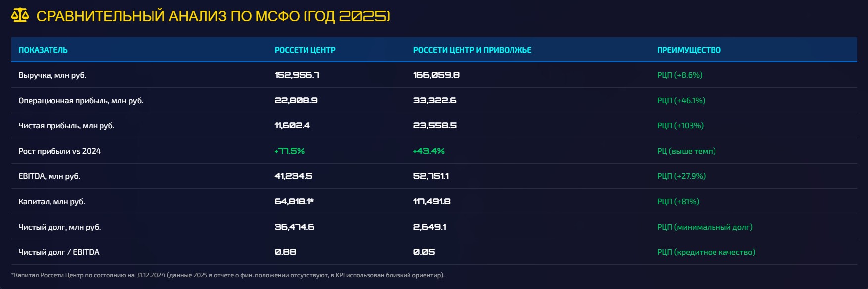
Task: Click the «РЦП (минимальный долг)» advantage text
Action: coord(705,227)
